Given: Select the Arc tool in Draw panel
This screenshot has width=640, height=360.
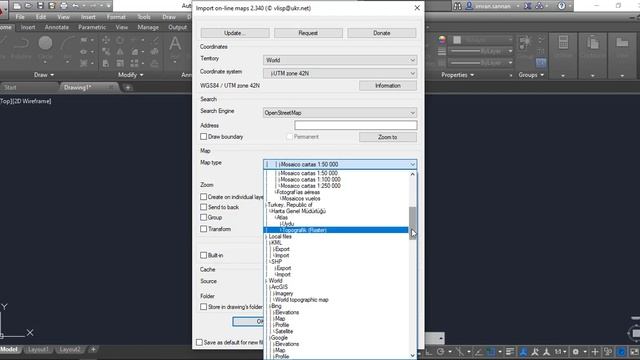Looking at the screenshot, I should coord(68,43).
